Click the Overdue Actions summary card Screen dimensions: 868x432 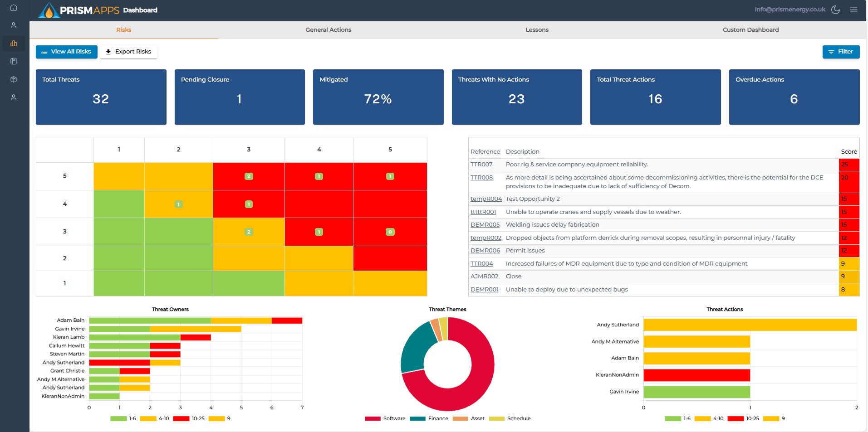[x=794, y=97]
